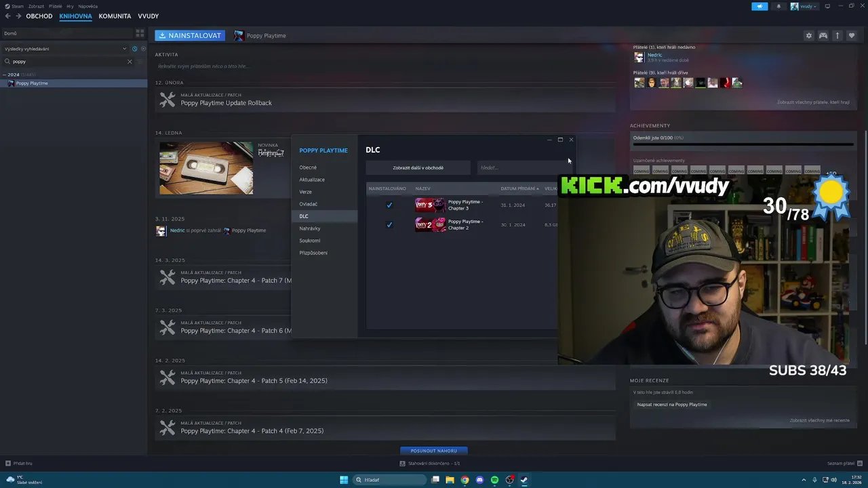Open the KOMUNITA tab
868x488 pixels.
click(x=115, y=16)
